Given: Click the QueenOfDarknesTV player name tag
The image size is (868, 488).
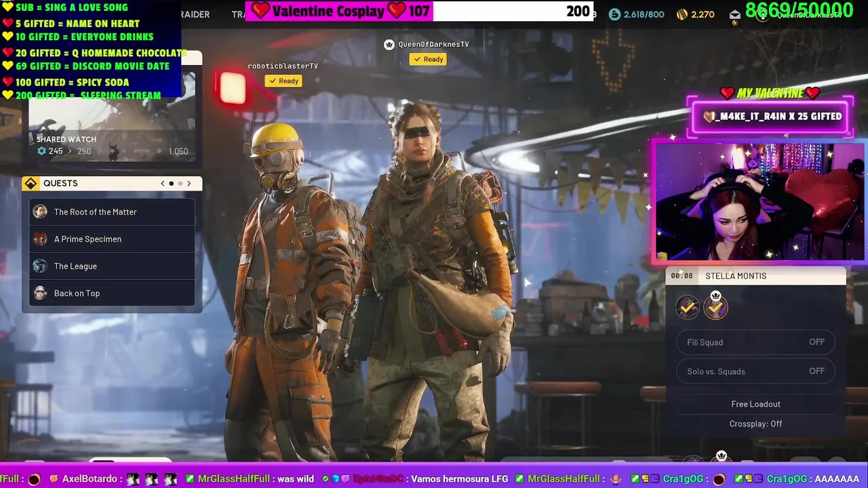Looking at the screenshot, I should point(433,44).
